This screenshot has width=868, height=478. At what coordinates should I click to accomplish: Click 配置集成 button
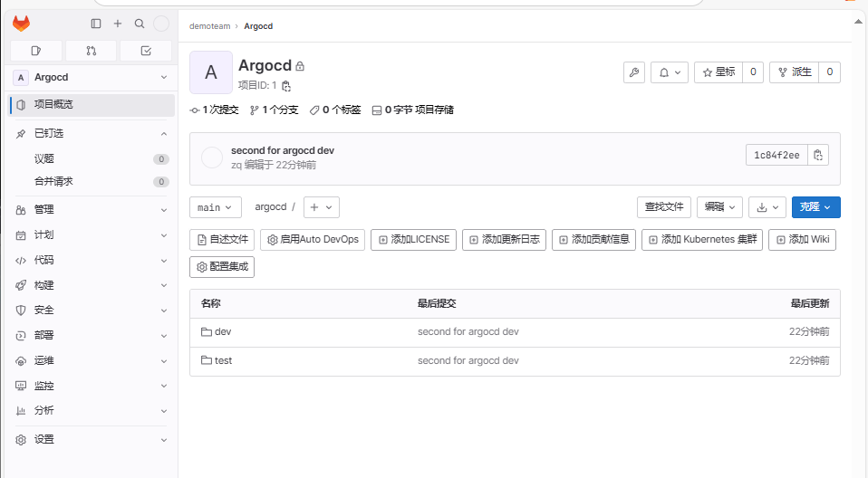[x=222, y=267]
